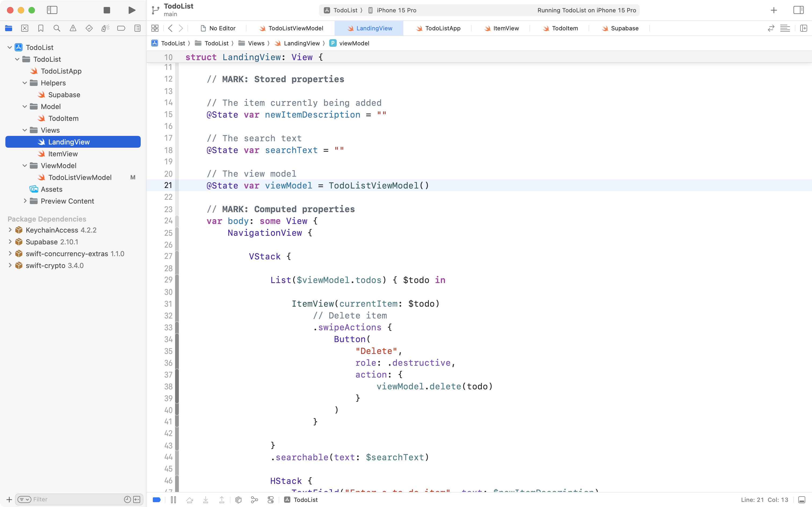Screen dimensions: 812x507
Task: Expand the swift-crypto package
Action: (x=10, y=265)
